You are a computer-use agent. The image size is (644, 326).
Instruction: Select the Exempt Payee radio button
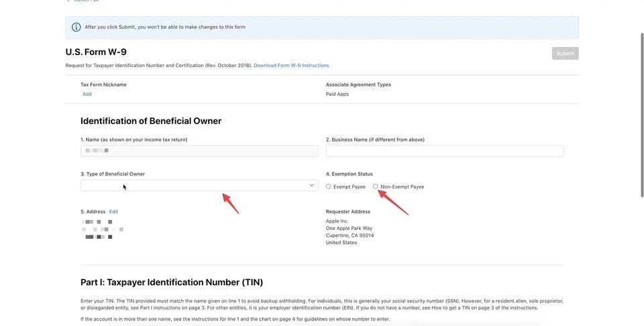329,186
